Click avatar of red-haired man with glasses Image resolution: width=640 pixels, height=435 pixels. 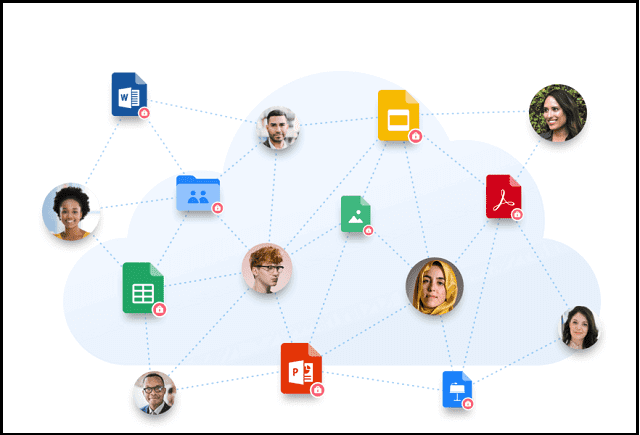(267, 269)
